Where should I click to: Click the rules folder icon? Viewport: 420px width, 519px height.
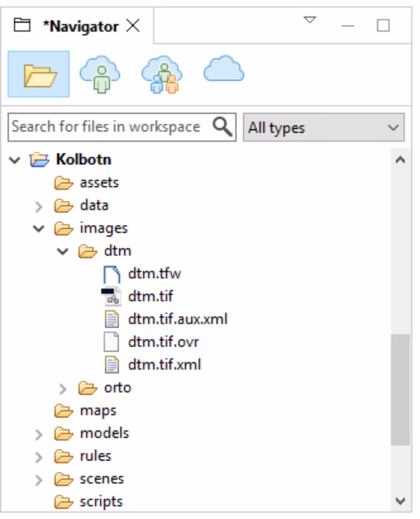tap(64, 457)
